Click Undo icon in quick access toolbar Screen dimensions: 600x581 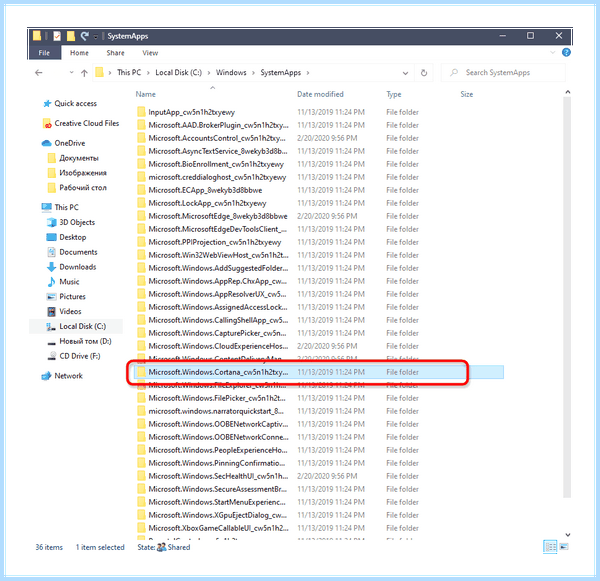click(84, 36)
